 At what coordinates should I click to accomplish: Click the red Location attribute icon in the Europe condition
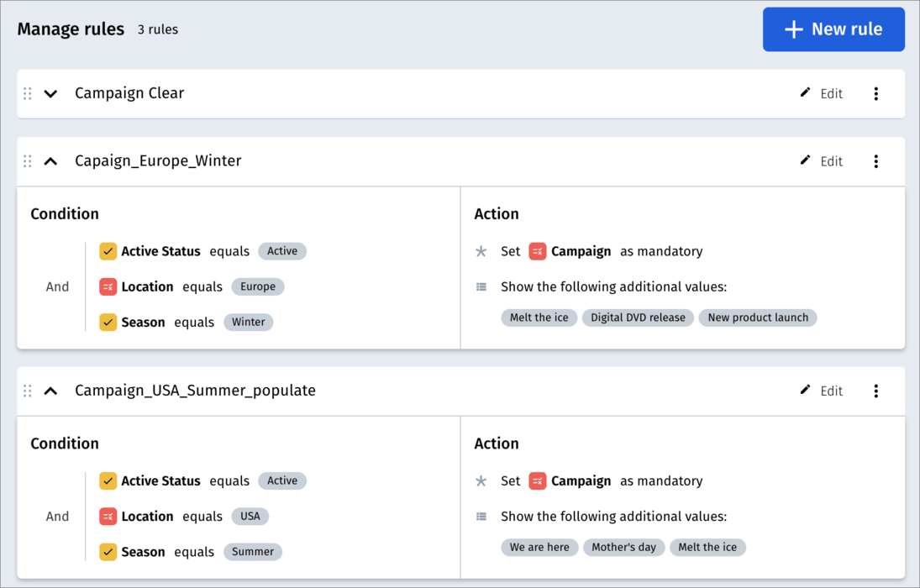[x=108, y=286]
